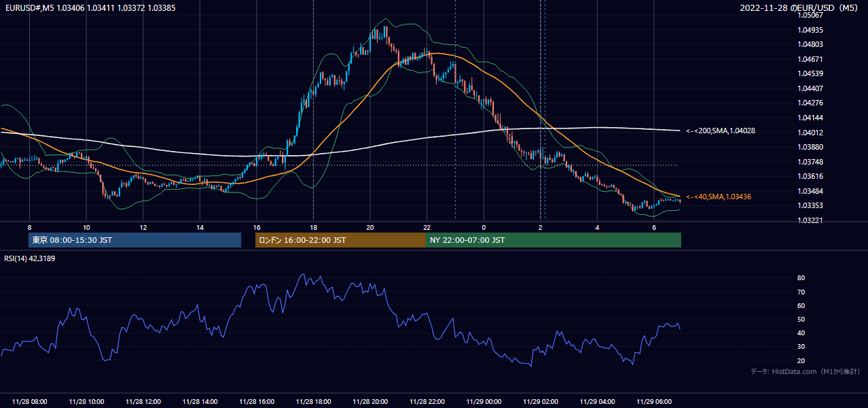Screen dimensions: 868x408
Task: Click the 200 SMA 1.04028 label
Action: click(x=721, y=131)
